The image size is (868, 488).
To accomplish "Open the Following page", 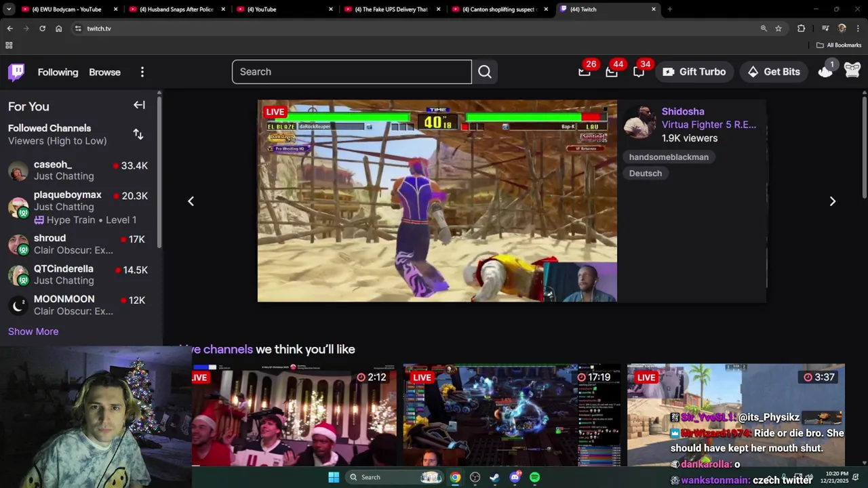I will [58, 72].
